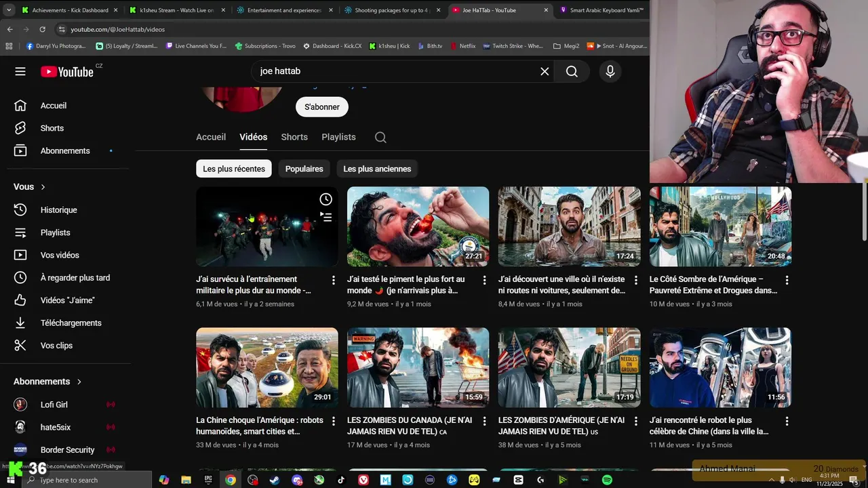Click the magnifier search button
Viewport: 868px width, 488px height.
pyautogui.click(x=572, y=71)
